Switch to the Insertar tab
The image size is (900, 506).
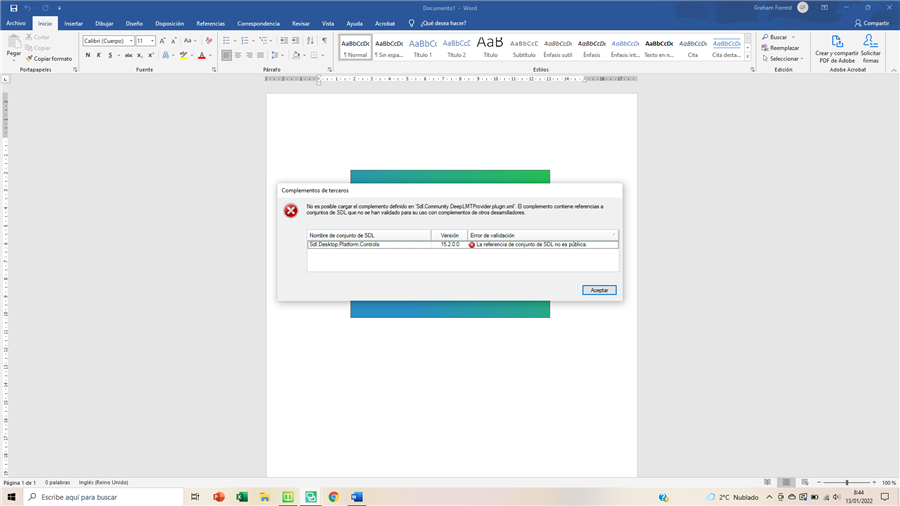click(73, 24)
